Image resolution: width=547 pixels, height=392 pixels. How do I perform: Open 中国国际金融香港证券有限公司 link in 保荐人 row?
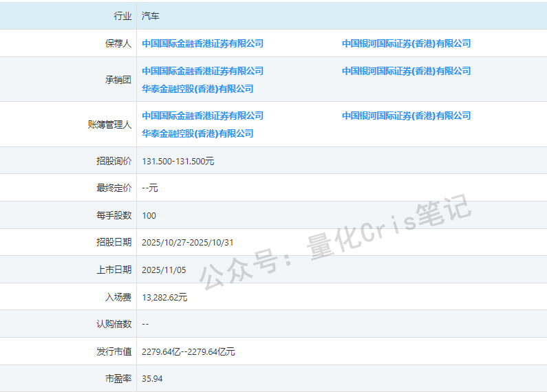203,43
